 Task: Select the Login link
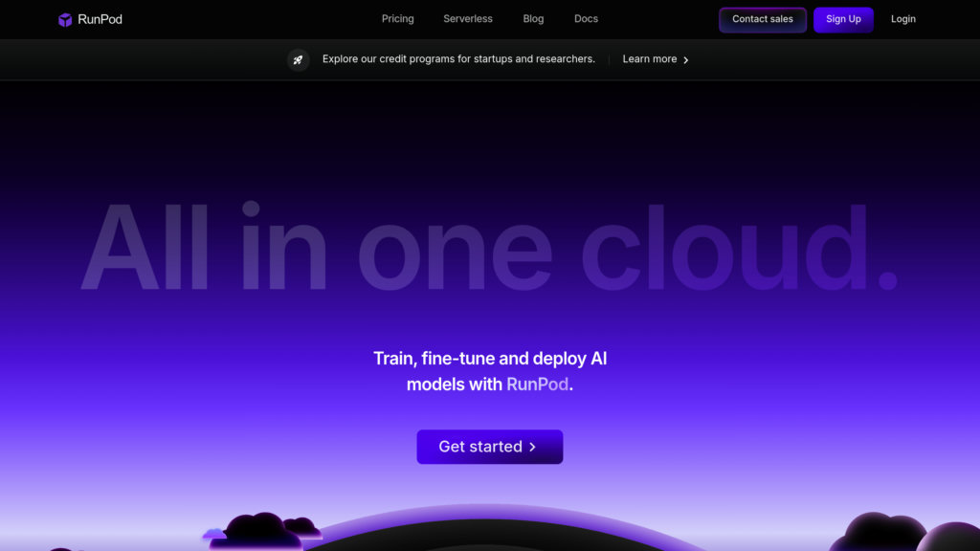coord(903,19)
